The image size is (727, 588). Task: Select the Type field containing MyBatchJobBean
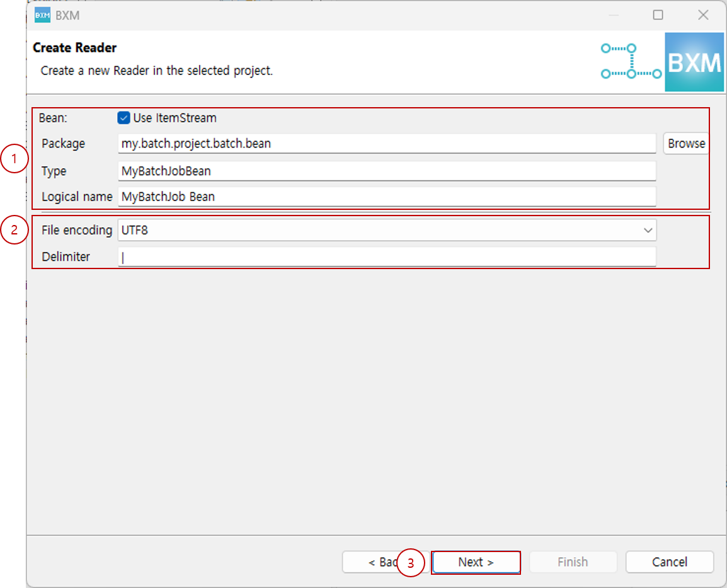[378, 171]
